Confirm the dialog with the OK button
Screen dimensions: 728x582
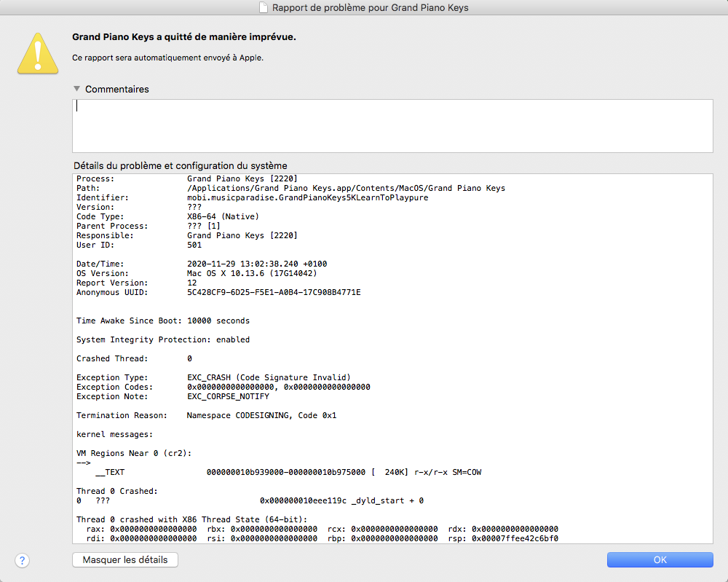point(660,559)
